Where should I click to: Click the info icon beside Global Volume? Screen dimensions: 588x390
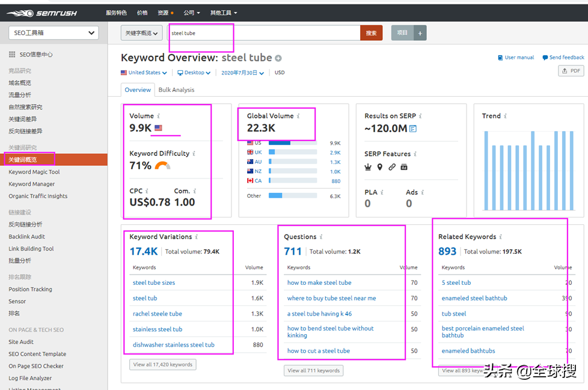click(x=298, y=116)
